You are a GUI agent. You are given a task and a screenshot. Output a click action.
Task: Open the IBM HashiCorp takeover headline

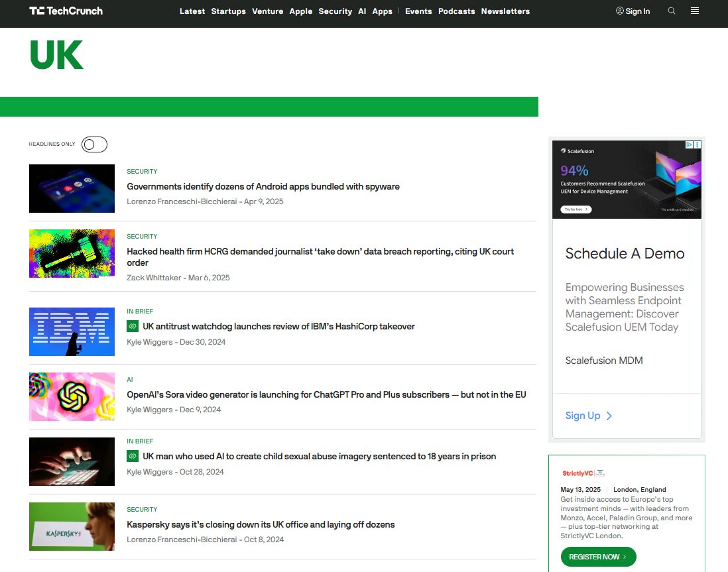pos(278,326)
